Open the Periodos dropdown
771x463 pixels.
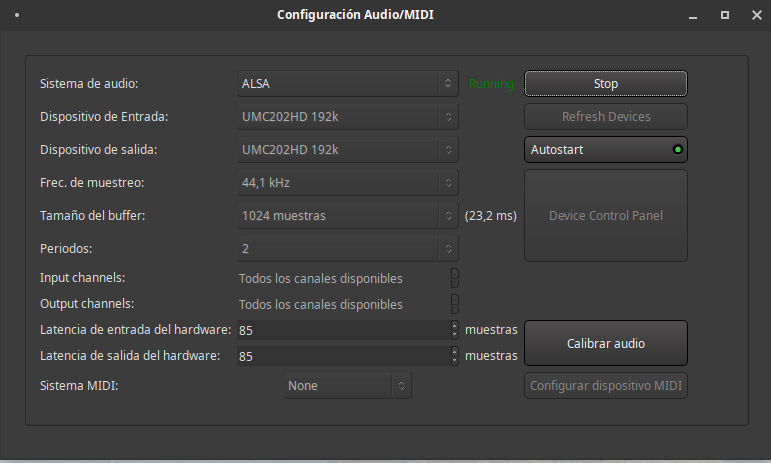tap(347, 248)
